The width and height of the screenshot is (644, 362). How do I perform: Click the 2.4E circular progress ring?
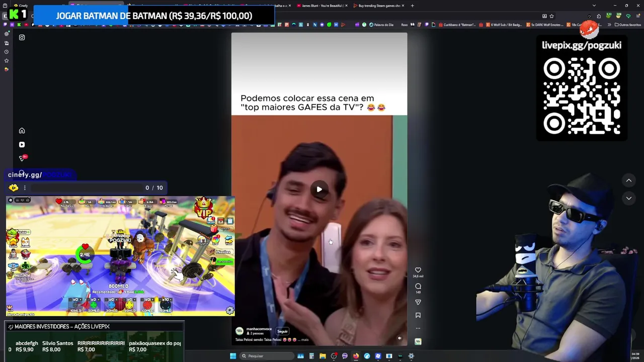coord(85,254)
